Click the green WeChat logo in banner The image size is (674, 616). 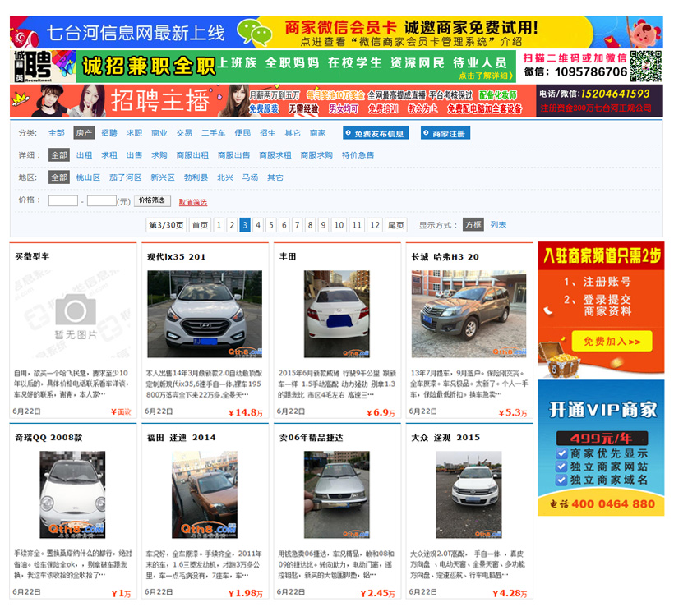(x=255, y=33)
